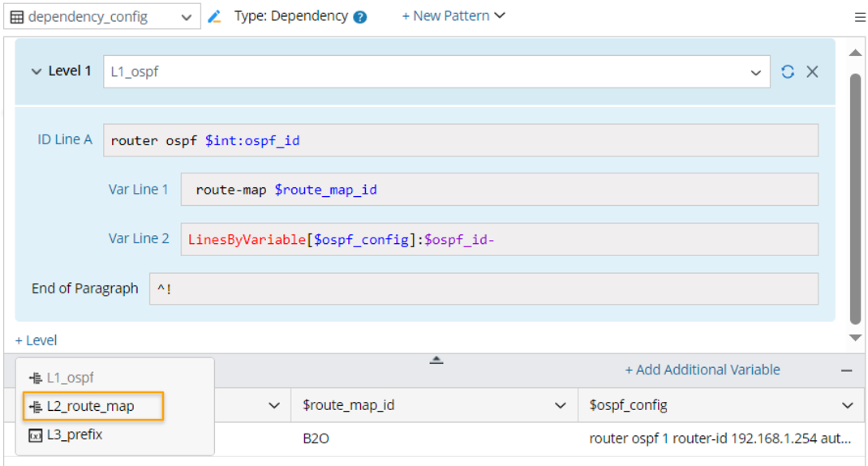Select L2_route_map from the popup list
Image resolution: width=868 pixels, height=466 pixels.
pyautogui.click(x=90, y=406)
